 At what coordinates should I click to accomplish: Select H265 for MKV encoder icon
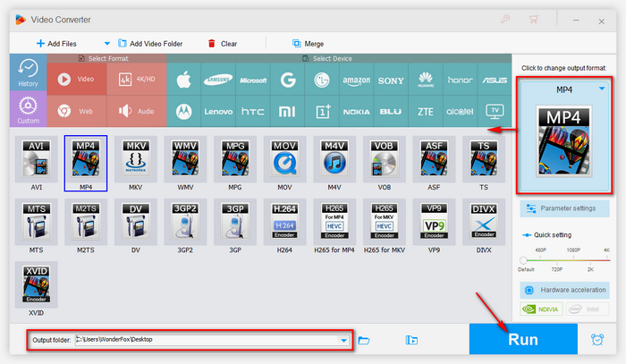click(x=384, y=222)
